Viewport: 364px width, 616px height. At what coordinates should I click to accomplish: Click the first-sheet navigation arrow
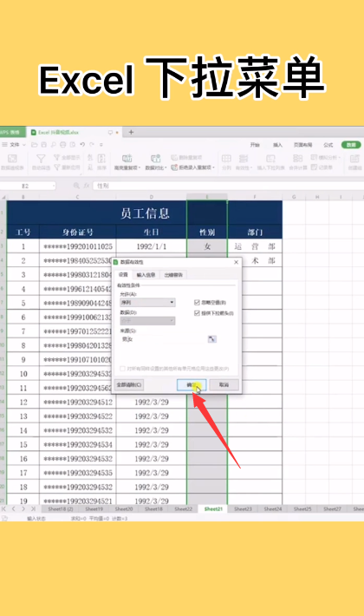click(x=4, y=508)
